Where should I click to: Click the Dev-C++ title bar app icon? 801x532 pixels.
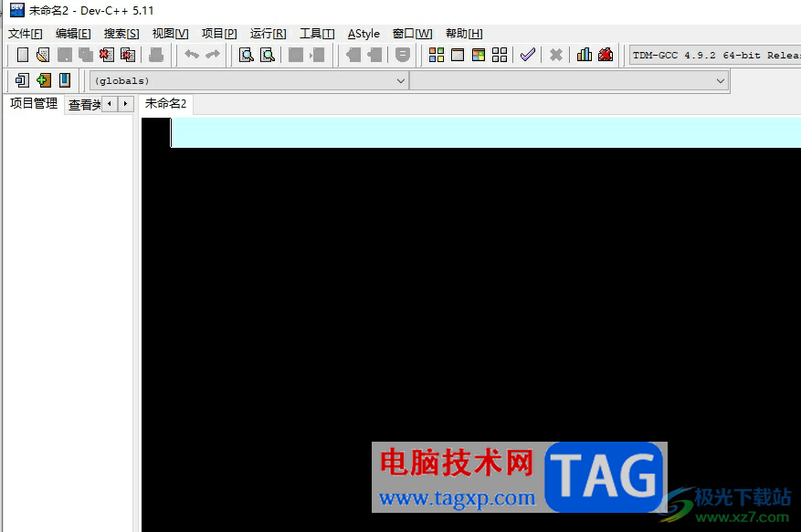[16, 10]
